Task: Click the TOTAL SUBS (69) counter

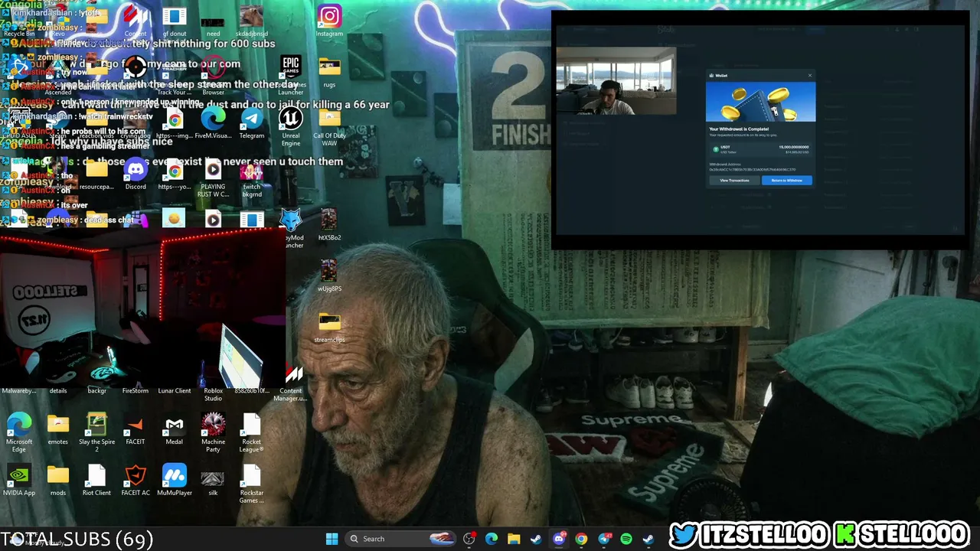Action: tap(77, 540)
